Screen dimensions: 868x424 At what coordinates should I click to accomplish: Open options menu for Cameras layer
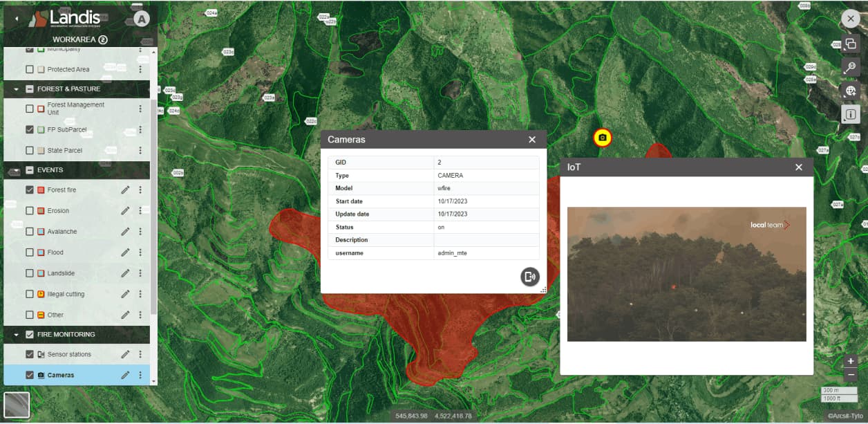[x=140, y=375]
